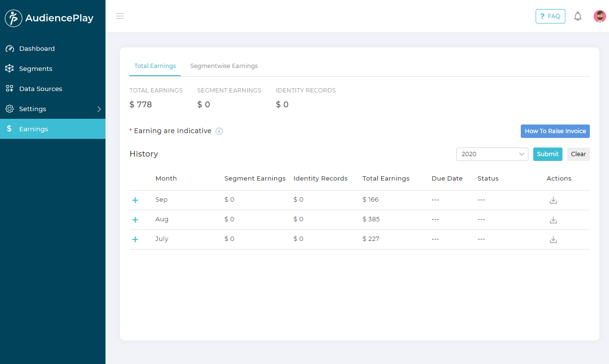Click the Aug month cell

tap(162, 219)
